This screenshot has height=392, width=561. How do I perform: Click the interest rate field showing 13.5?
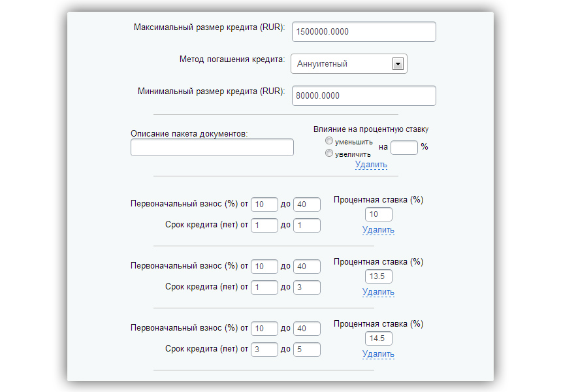coord(379,276)
